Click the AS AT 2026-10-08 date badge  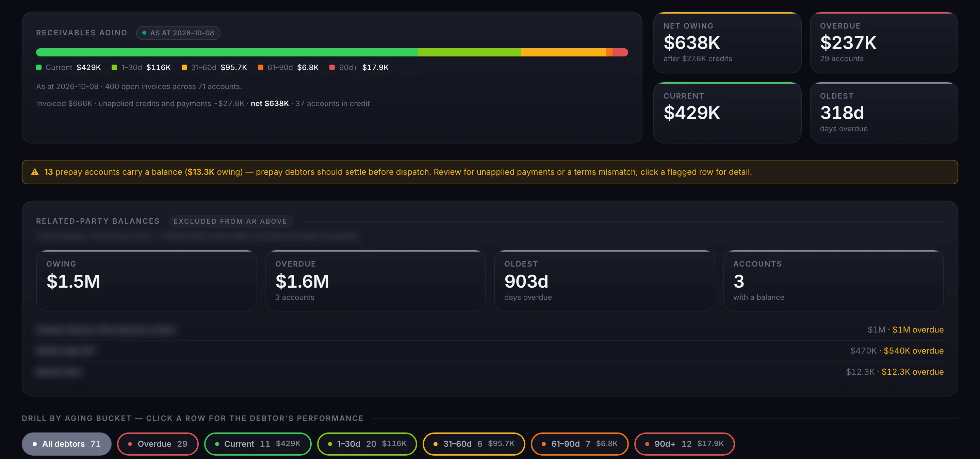pos(178,33)
